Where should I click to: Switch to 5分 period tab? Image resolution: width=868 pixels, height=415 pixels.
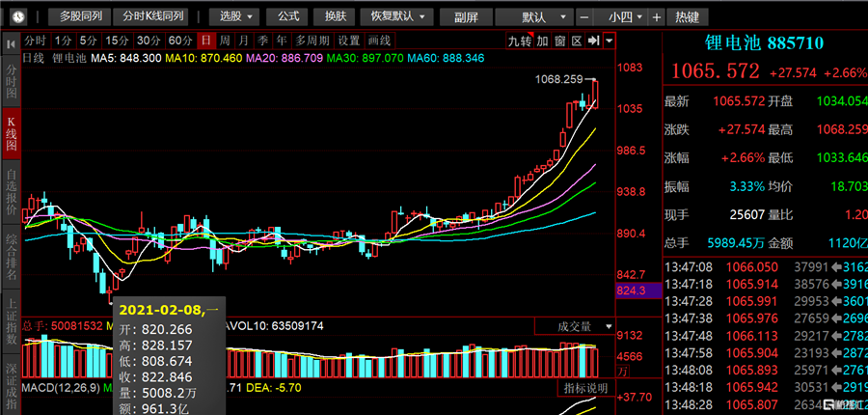88,41
